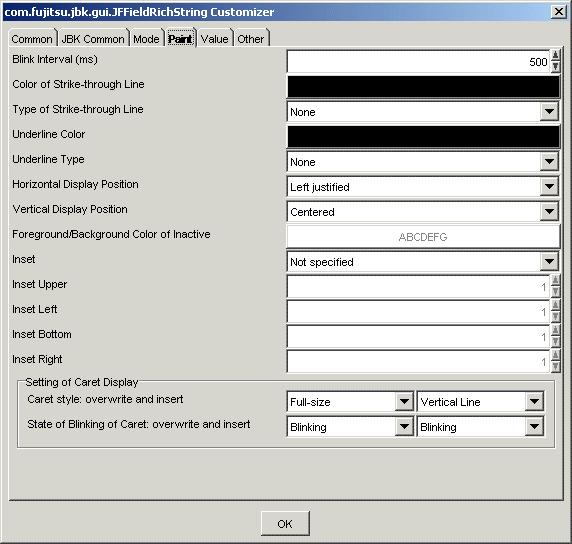This screenshot has height=544, width=572.
Task: Increment Inset Right up arrow
Action: pyautogui.click(x=555, y=356)
